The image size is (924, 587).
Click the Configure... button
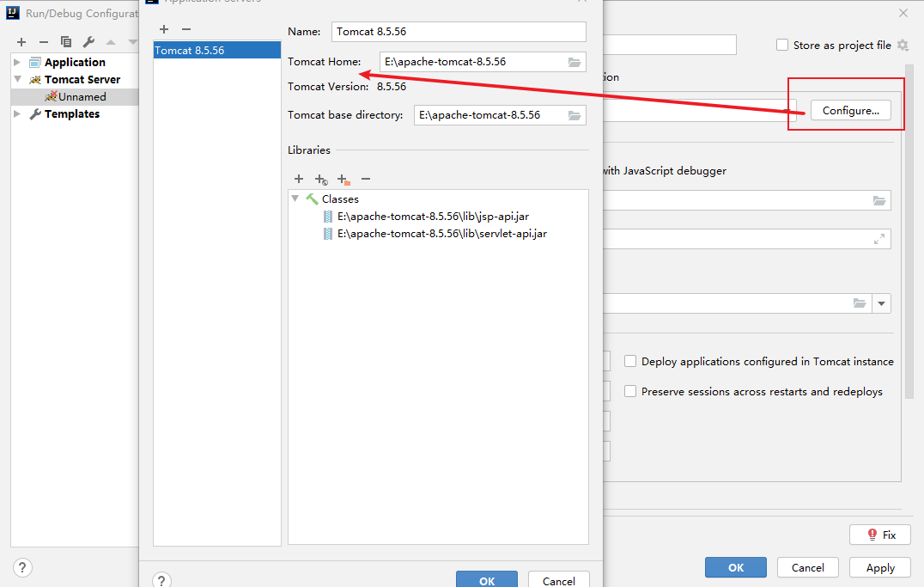tap(850, 110)
